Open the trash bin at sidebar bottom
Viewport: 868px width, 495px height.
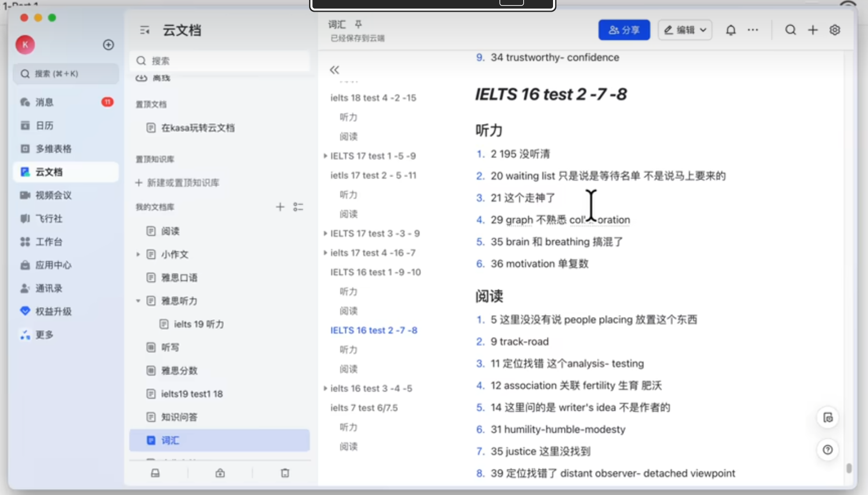285,473
